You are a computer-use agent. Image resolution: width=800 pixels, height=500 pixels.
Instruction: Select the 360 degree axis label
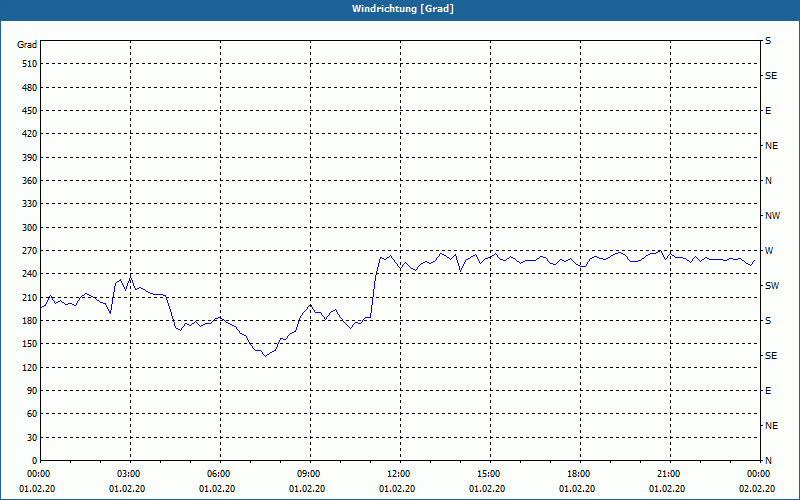tap(29, 181)
